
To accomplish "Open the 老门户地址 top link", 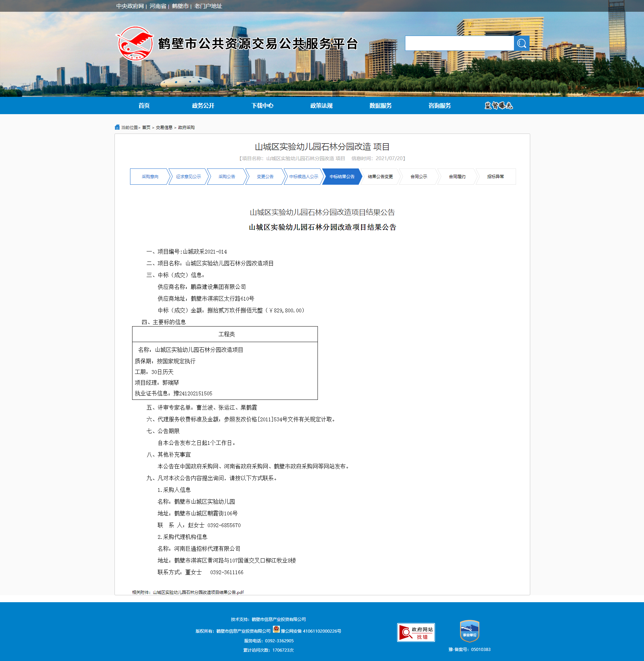I will click(208, 6).
